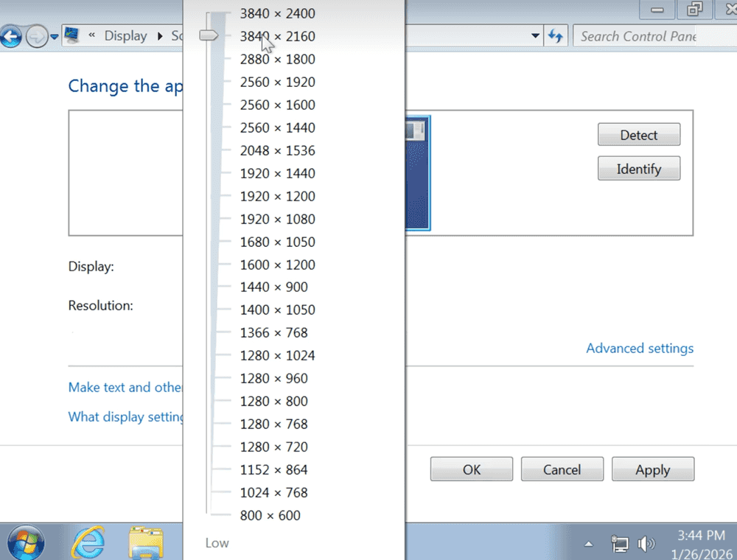Viewport: 737px width, 560px height.
Task: Click the resolution slider thumb
Action: 210,35
